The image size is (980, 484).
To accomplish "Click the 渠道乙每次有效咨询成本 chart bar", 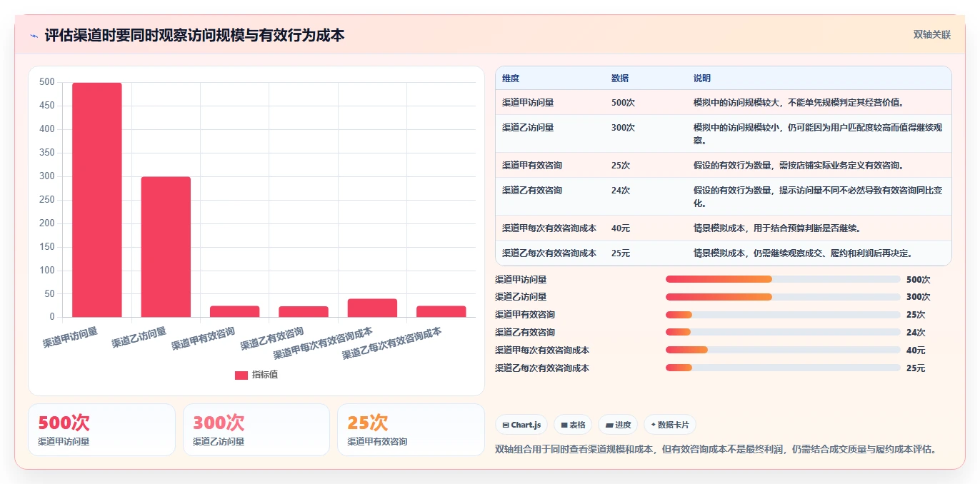I will (x=441, y=311).
